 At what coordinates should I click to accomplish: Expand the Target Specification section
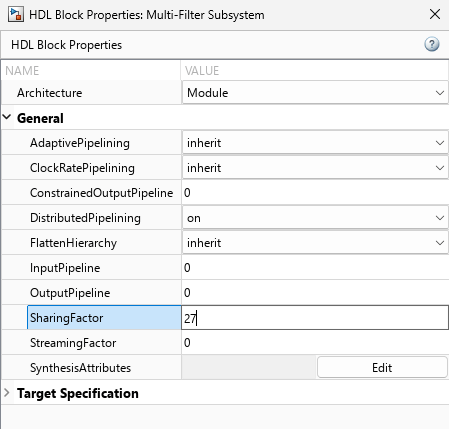click(x=7, y=393)
